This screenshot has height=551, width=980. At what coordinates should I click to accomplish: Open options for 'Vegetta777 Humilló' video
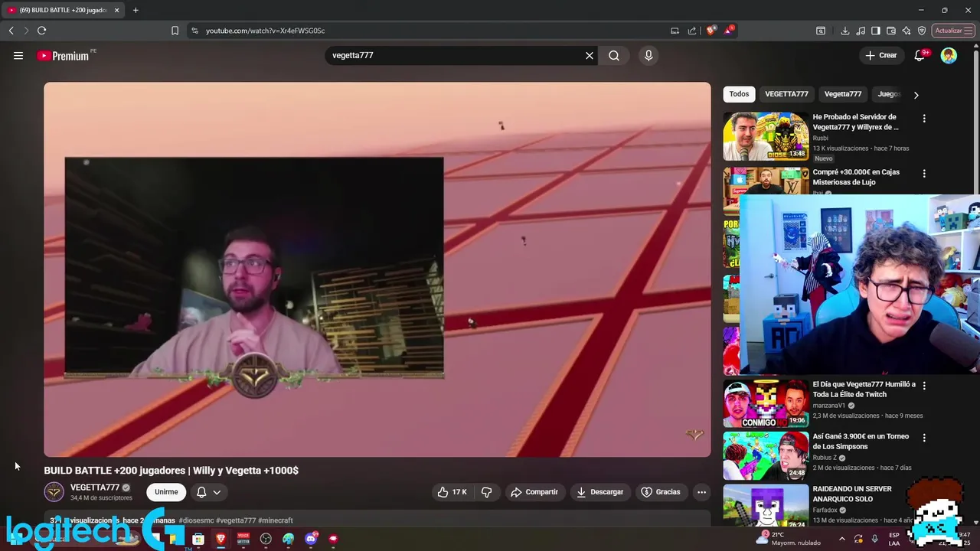[924, 386]
